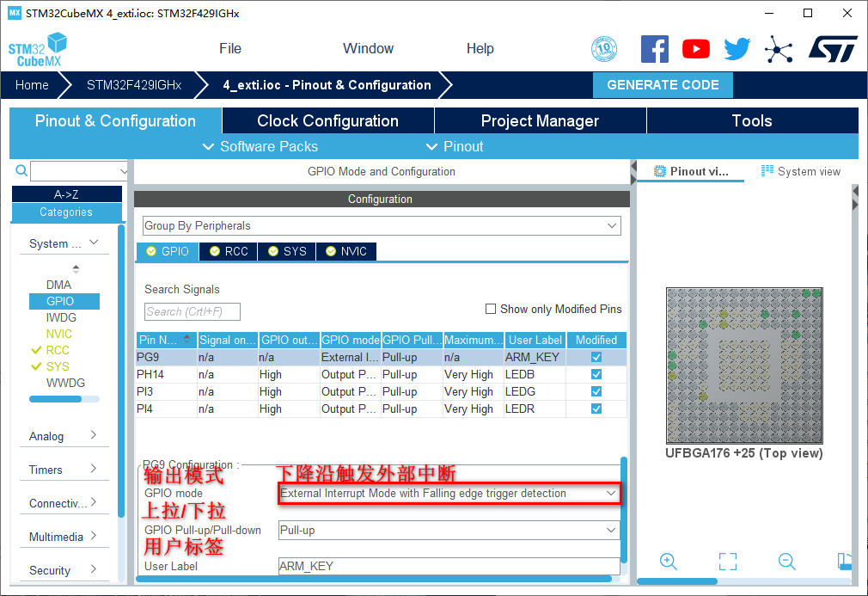Click the A->Z sort button

coord(66,194)
